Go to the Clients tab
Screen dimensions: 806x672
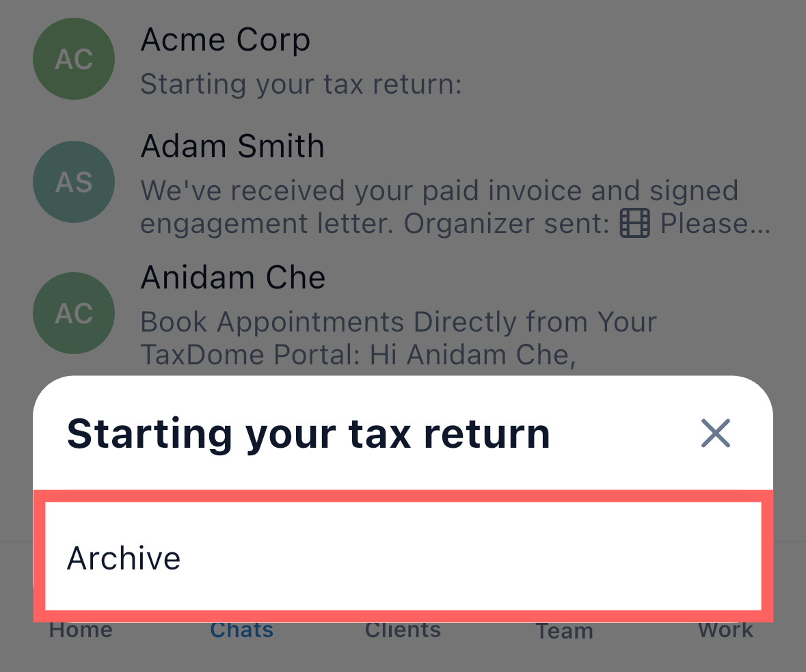[403, 630]
